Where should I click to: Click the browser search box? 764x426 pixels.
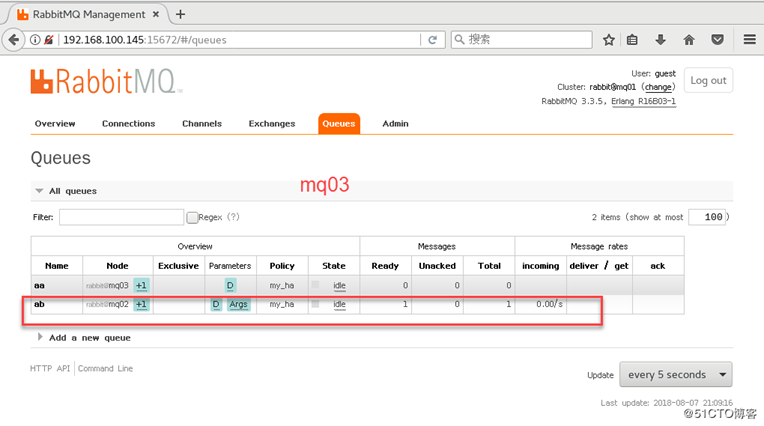(x=522, y=39)
